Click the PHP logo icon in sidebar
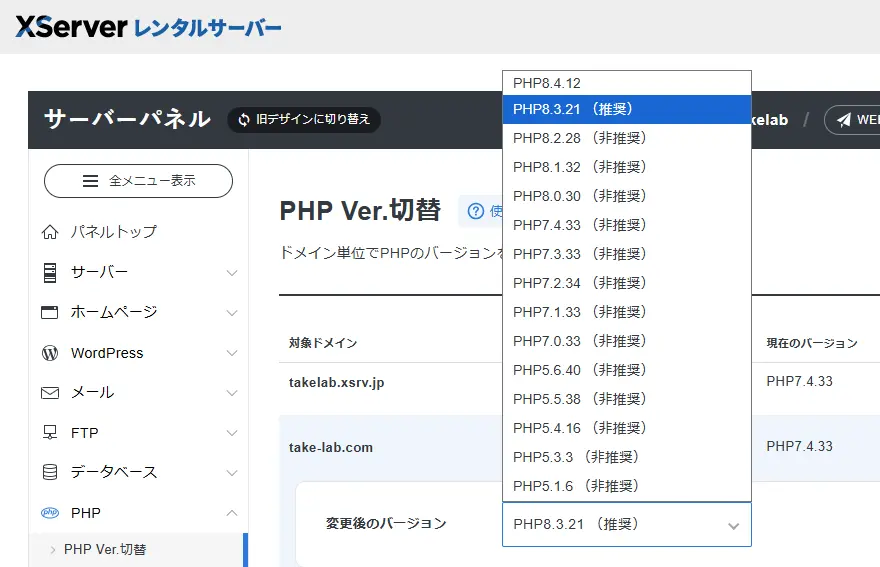 coord(50,513)
